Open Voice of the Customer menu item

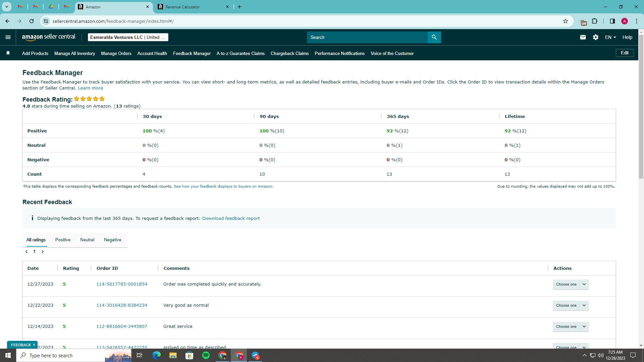coord(392,53)
